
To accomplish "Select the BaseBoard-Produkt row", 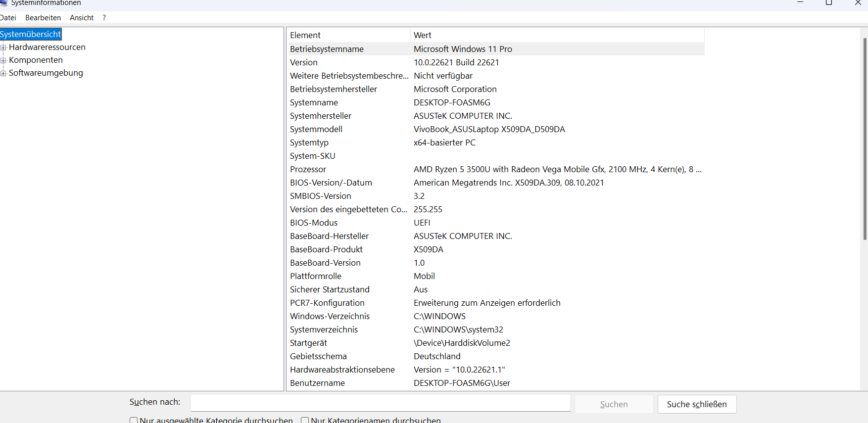I will click(x=496, y=249).
